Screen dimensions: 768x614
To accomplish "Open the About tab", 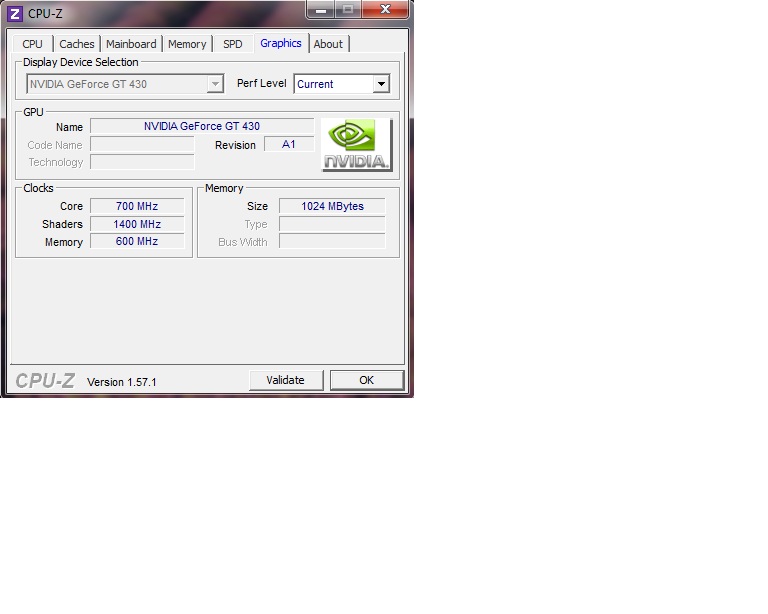I will tap(328, 44).
